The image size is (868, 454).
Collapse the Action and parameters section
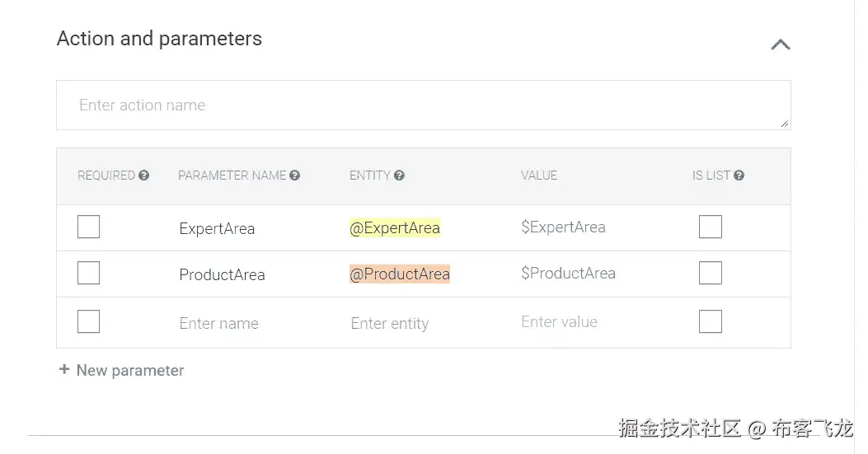[x=780, y=44]
